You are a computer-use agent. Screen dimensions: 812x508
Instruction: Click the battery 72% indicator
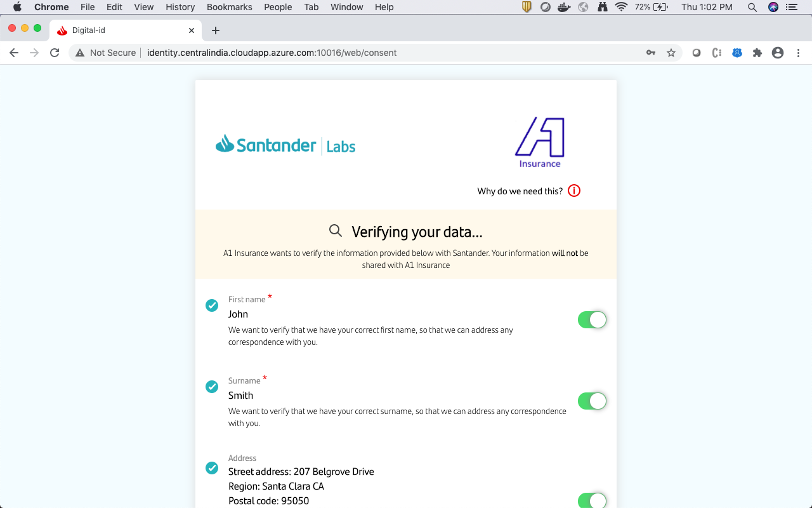652,7
